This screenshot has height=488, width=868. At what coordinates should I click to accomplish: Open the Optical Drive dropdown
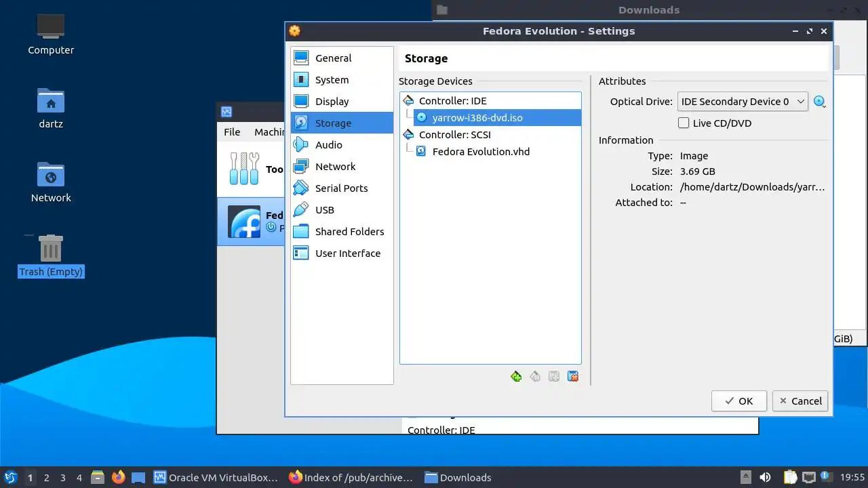743,102
